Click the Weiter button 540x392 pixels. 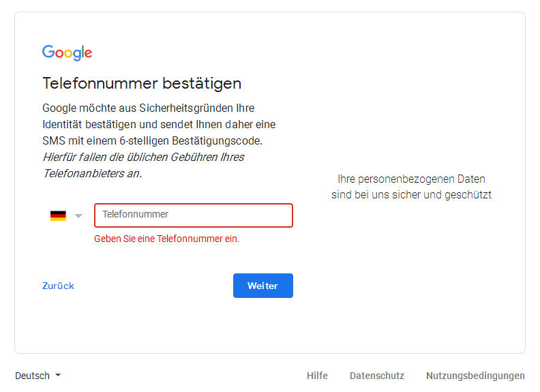(263, 286)
